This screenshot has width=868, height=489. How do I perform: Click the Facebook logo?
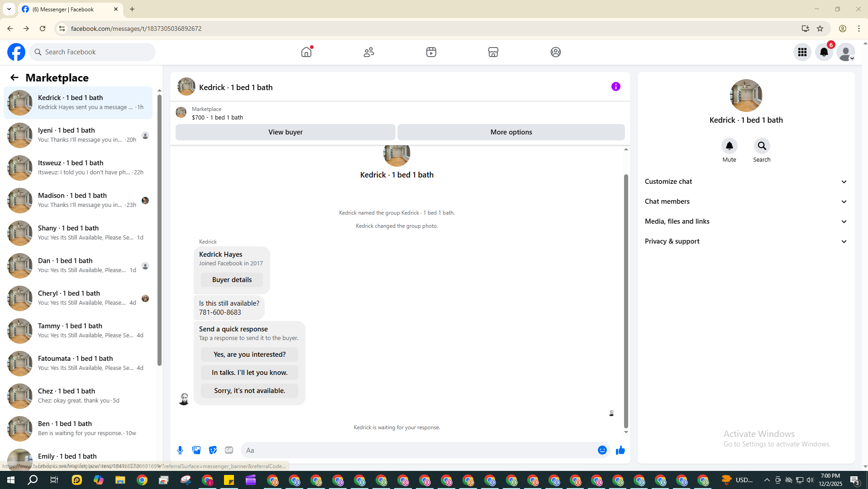(x=16, y=52)
